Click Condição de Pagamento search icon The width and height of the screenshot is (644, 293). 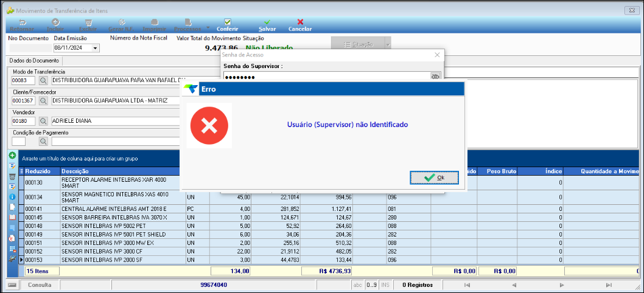pos(44,142)
